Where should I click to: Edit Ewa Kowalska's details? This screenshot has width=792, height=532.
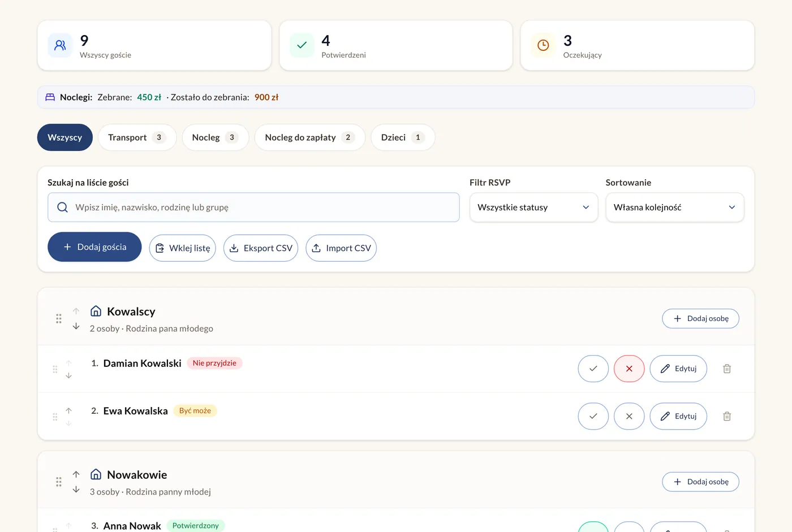pos(678,416)
